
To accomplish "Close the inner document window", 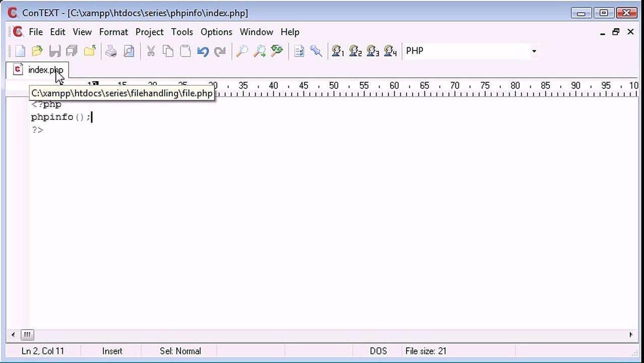I will 630,32.
